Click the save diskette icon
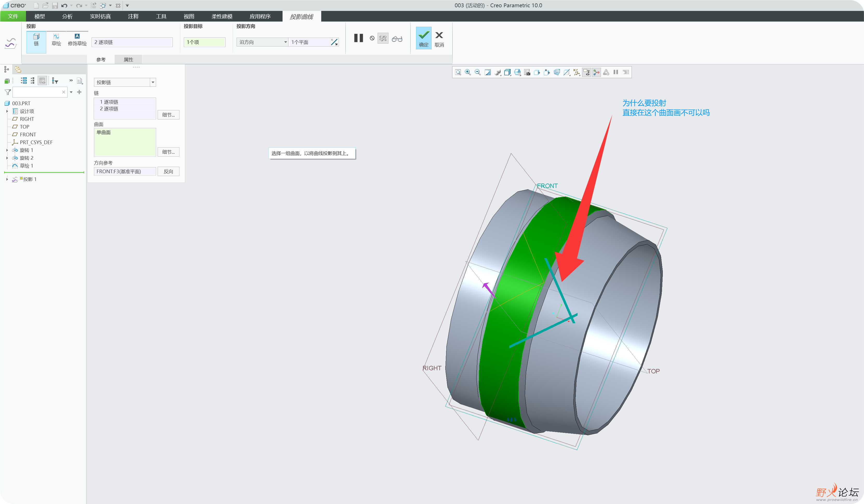The image size is (864, 504). click(x=55, y=5)
